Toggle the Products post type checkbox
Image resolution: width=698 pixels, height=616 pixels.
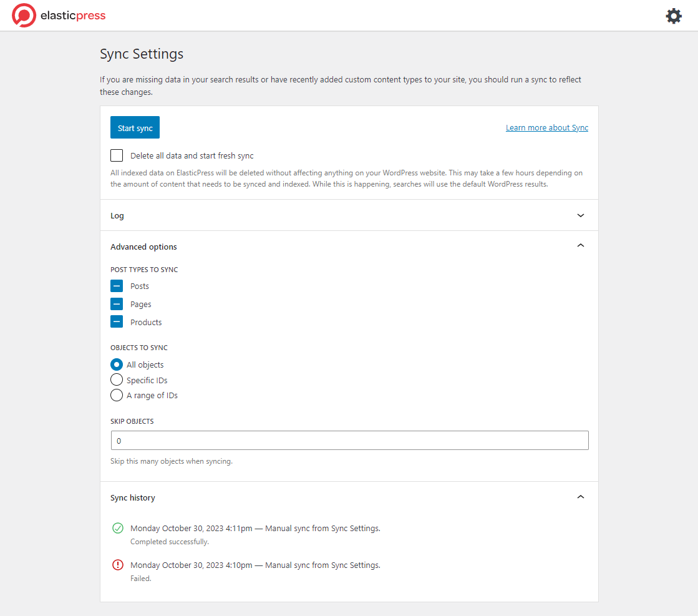coord(117,323)
